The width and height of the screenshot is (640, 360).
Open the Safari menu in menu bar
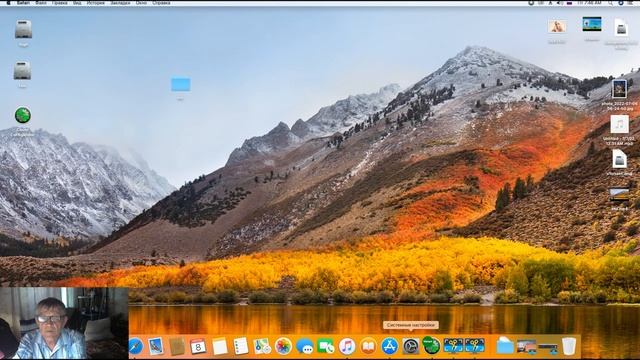tap(23, 3)
